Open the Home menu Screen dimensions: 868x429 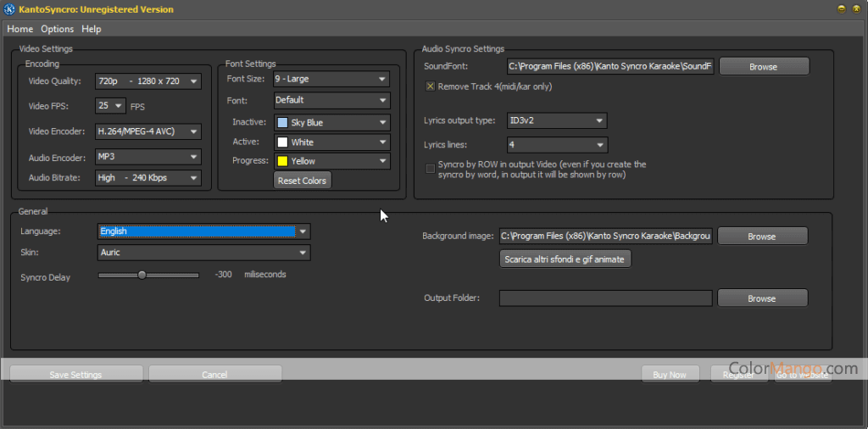point(20,29)
